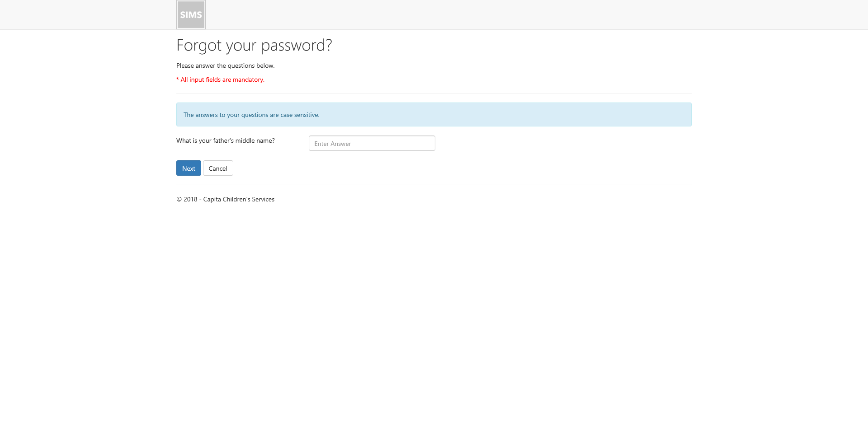Click the case sensitive info banner text
Viewport: 868px width, 434px height.
click(251, 115)
